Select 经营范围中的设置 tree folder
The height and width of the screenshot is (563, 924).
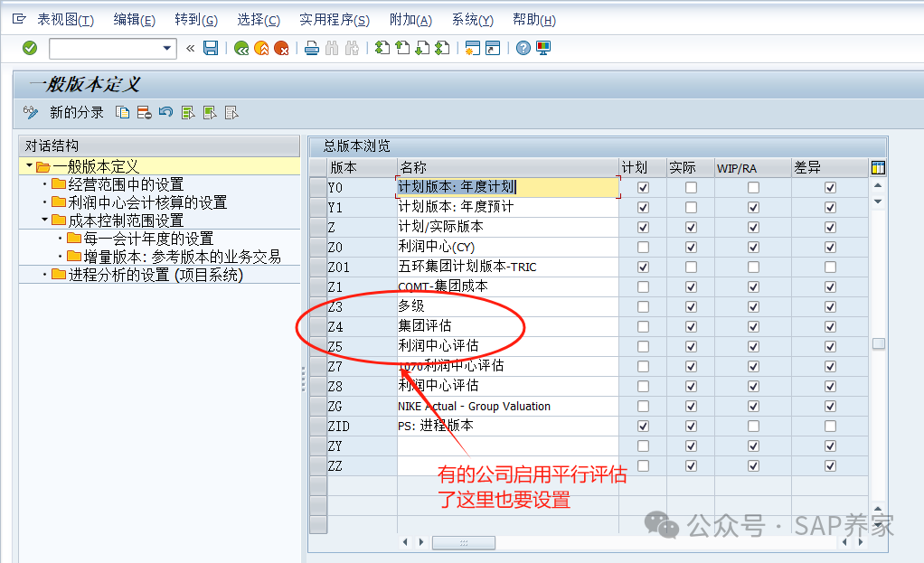126,184
